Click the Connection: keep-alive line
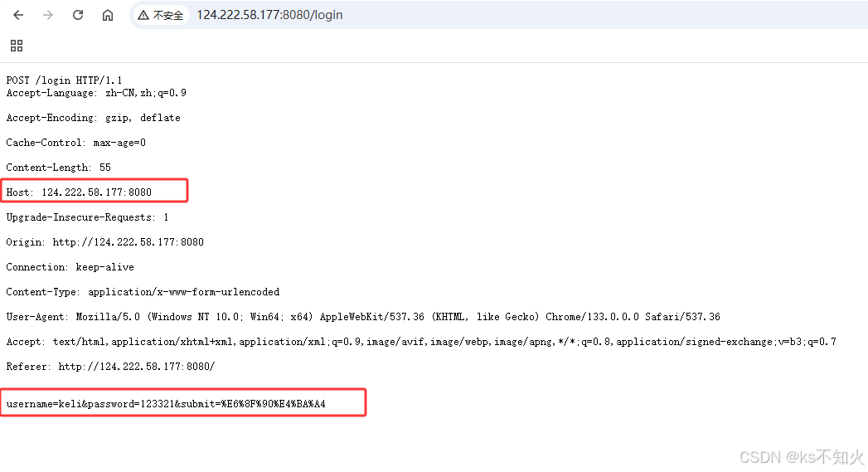This screenshot has width=868, height=472. click(x=70, y=267)
